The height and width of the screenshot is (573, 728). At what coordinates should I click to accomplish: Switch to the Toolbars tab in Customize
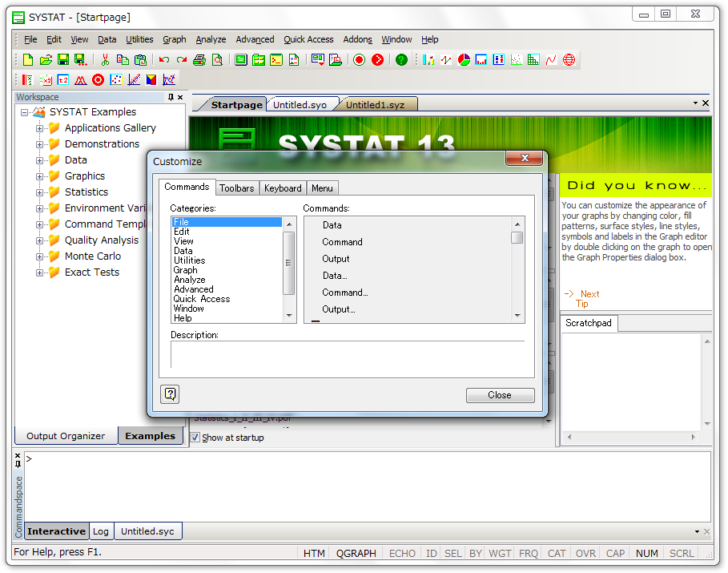pyautogui.click(x=237, y=188)
